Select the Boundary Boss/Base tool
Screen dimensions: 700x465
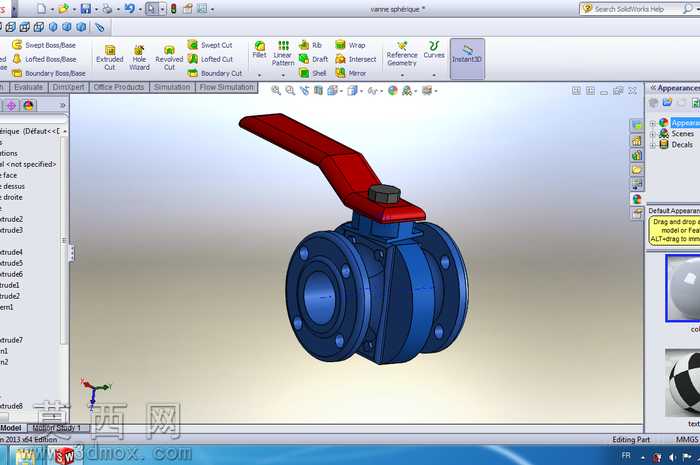[49, 73]
